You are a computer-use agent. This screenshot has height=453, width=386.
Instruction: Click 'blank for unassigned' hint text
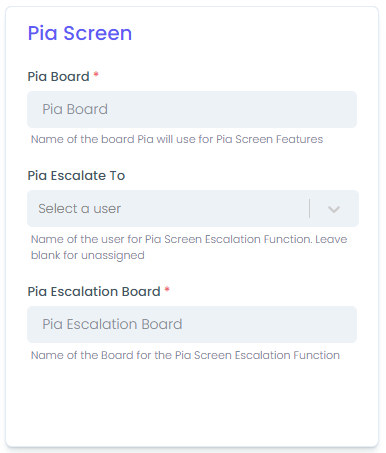[88, 255]
